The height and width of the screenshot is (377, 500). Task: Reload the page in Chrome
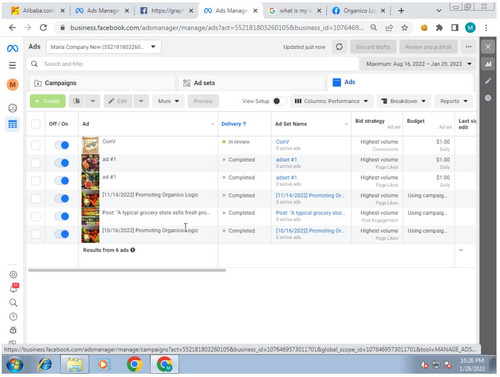[x=43, y=28]
